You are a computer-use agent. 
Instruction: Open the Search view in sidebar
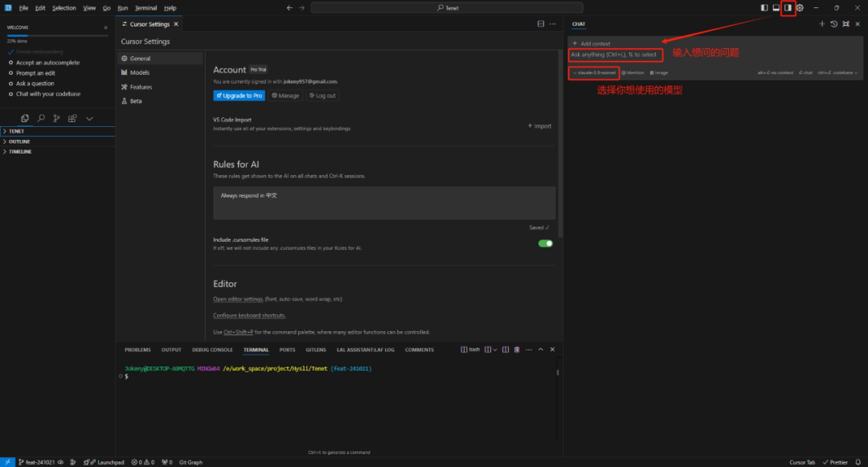[41, 118]
